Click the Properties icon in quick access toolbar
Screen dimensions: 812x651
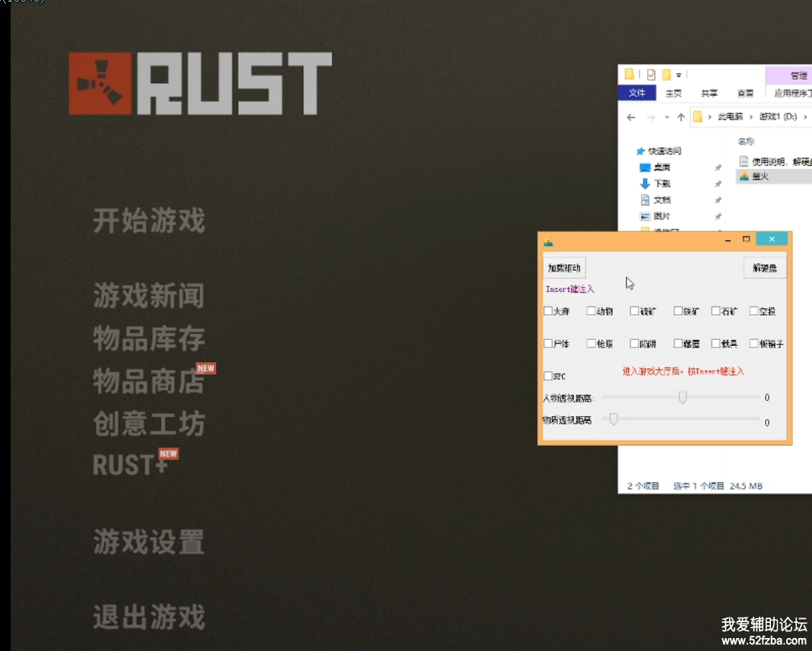pyautogui.click(x=651, y=75)
